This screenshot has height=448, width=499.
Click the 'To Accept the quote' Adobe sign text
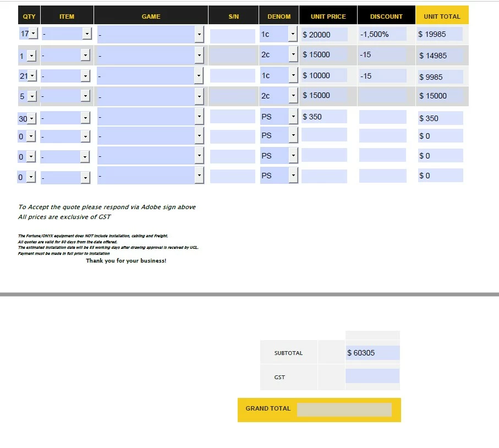tap(107, 207)
